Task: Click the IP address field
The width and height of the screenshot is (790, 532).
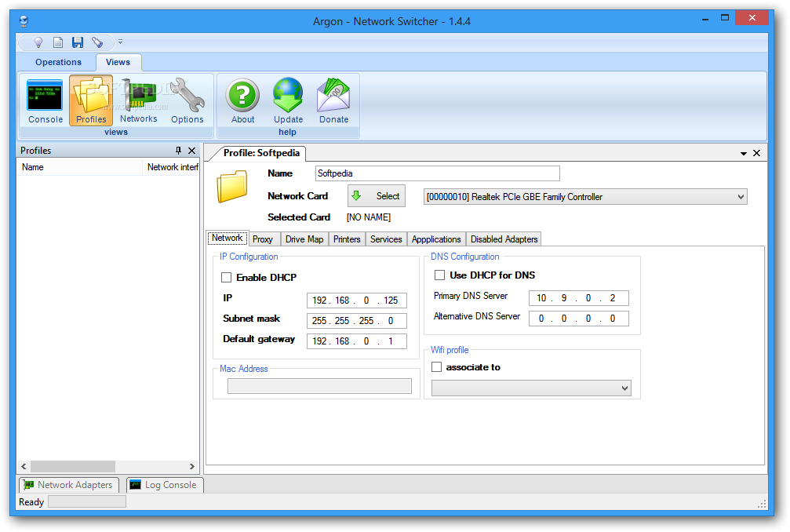Action: (x=357, y=301)
